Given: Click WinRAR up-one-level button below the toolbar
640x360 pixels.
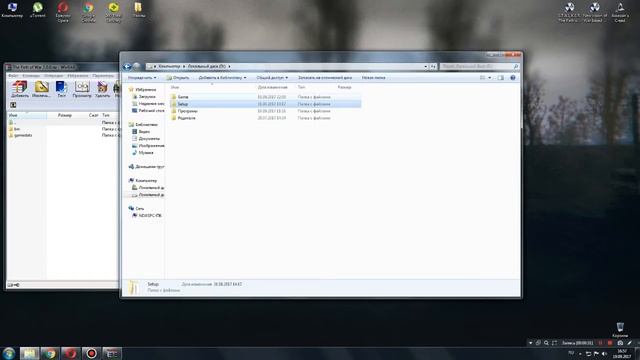Looking at the screenshot, I should [13, 105].
